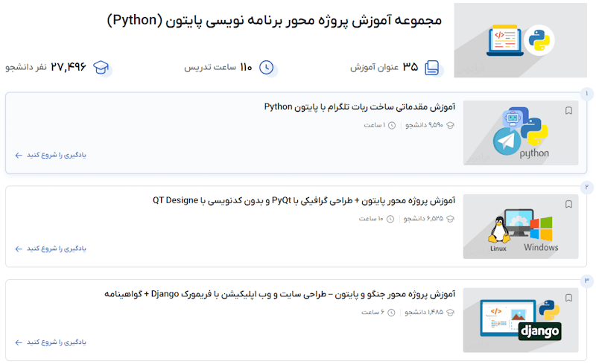Viewport: 596px width, 364px height.
Task: Start learning the PyQt project course
Action: point(51,249)
